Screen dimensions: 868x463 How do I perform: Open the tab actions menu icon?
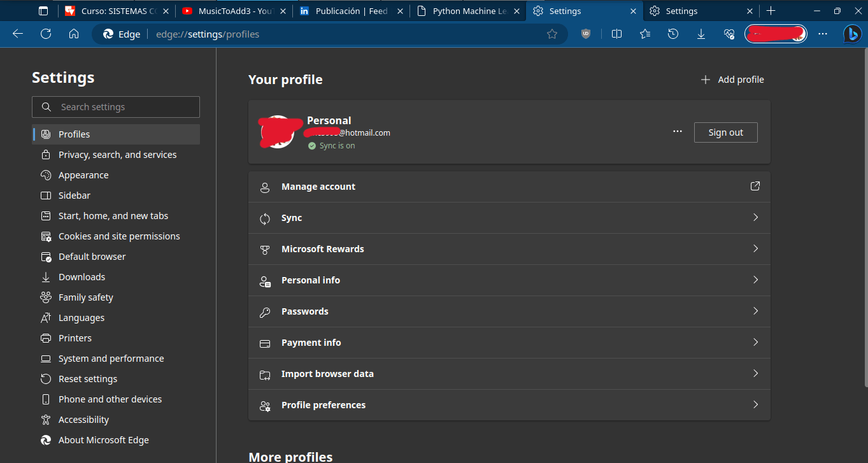tap(43, 11)
